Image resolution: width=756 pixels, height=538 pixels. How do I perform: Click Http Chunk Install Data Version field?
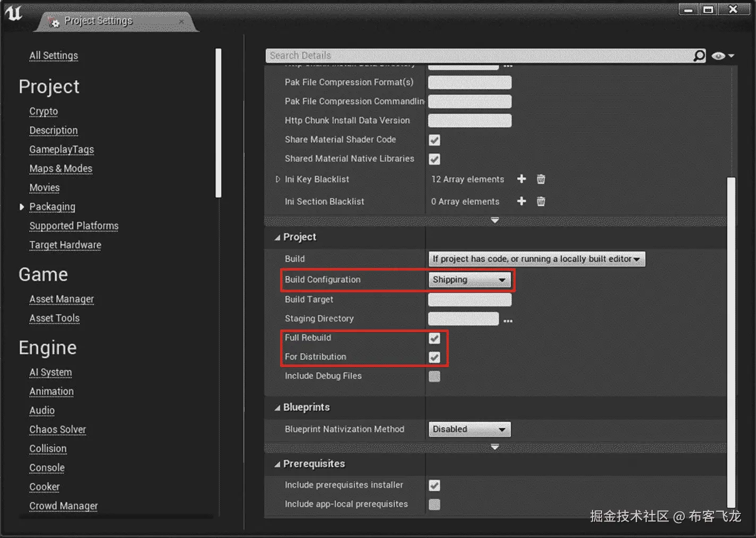point(470,120)
